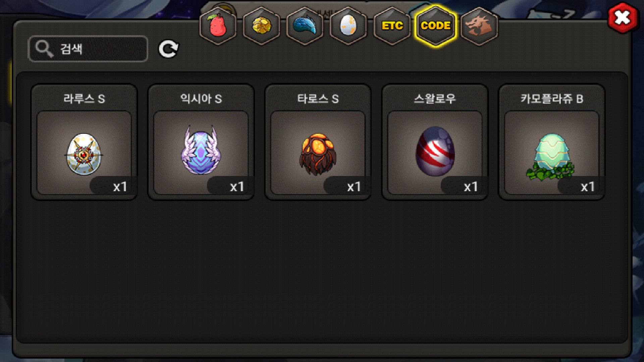The width and height of the screenshot is (644, 362).
Task: Click the 스왈로우 name label
Action: coord(435,99)
